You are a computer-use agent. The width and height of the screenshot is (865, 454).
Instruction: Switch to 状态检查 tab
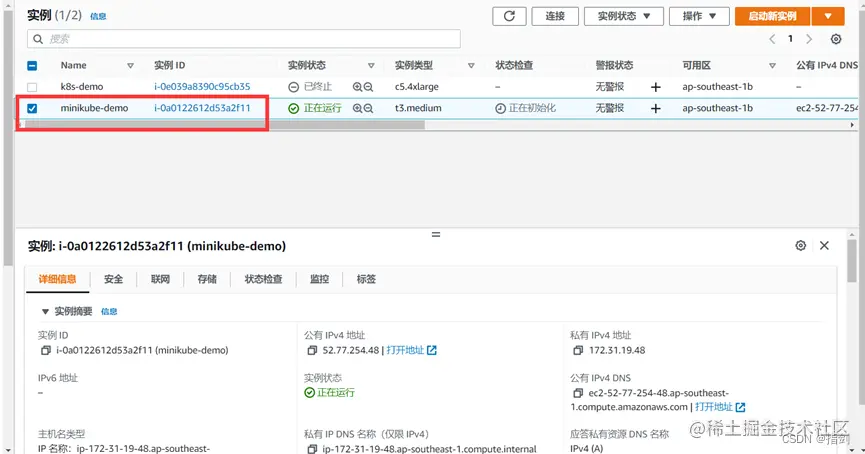[264, 279]
